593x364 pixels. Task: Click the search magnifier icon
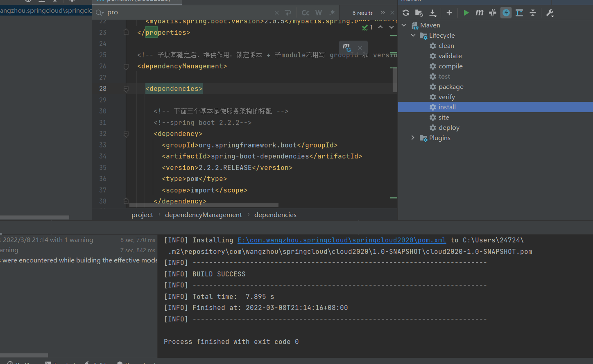100,13
